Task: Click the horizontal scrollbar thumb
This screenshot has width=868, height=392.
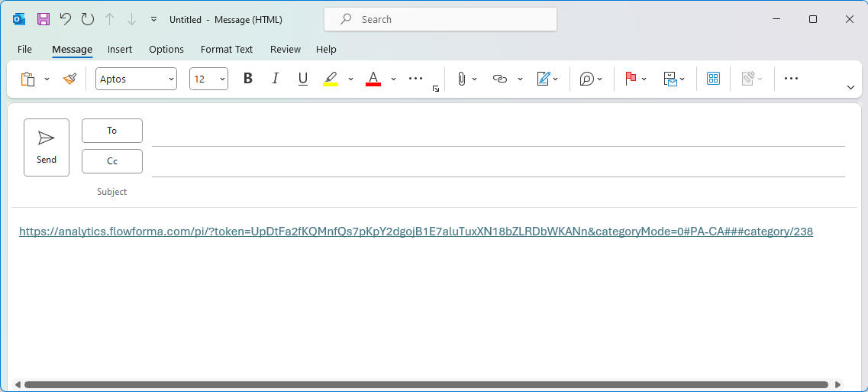Action: 426,384
